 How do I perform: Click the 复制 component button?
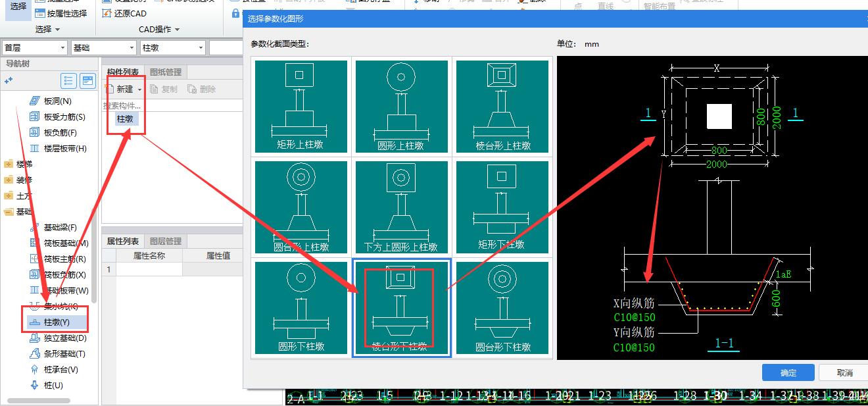pyautogui.click(x=164, y=89)
